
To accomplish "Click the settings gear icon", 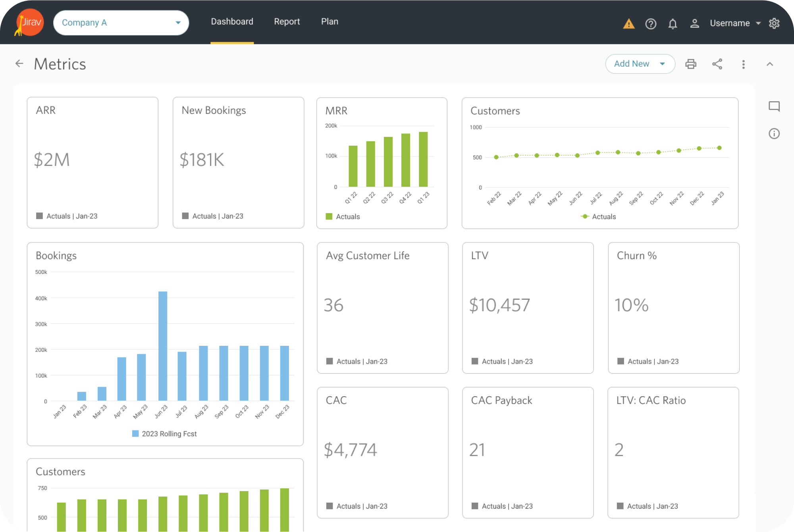I will [774, 23].
